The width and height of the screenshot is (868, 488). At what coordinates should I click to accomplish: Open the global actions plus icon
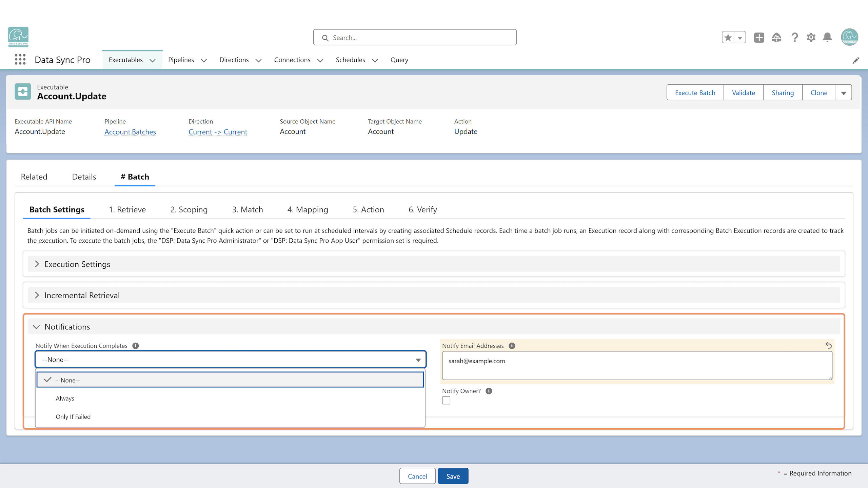click(x=759, y=37)
